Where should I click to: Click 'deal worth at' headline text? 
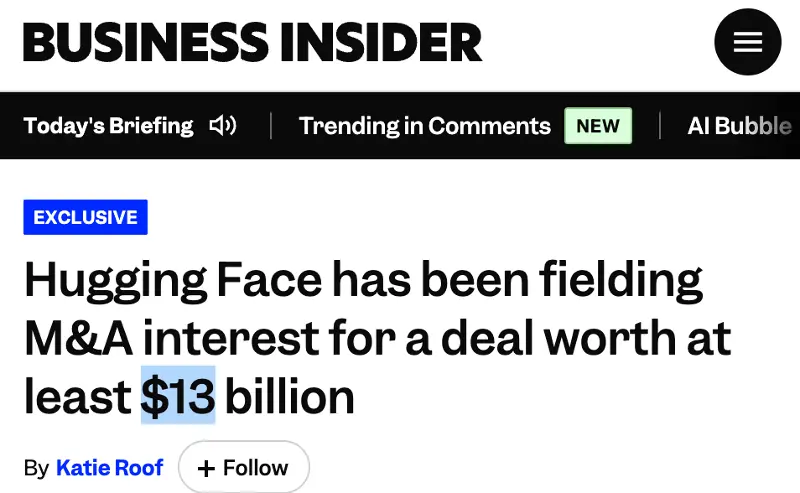tap(586, 338)
